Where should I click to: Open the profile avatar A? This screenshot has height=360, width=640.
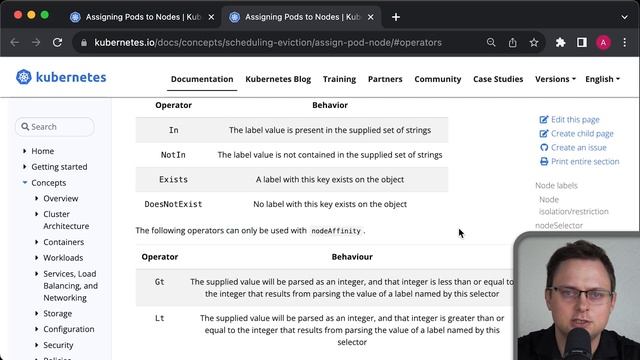tap(603, 42)
